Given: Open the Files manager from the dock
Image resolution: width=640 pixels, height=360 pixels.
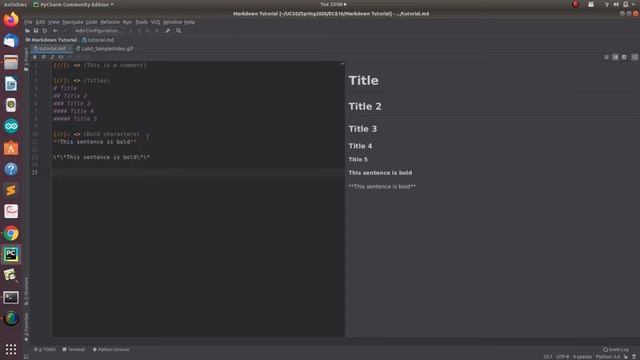Looking at the screenshot, I should click(x=11, y=62).
